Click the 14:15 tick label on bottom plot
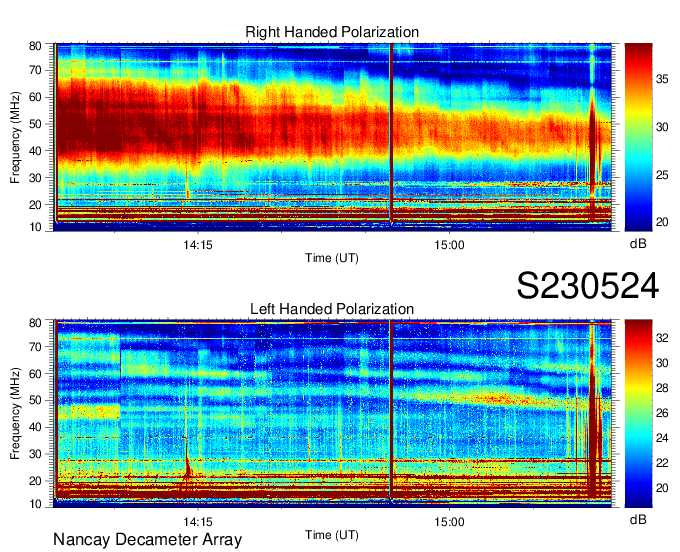The image size is (680, 552). (198, 522)
